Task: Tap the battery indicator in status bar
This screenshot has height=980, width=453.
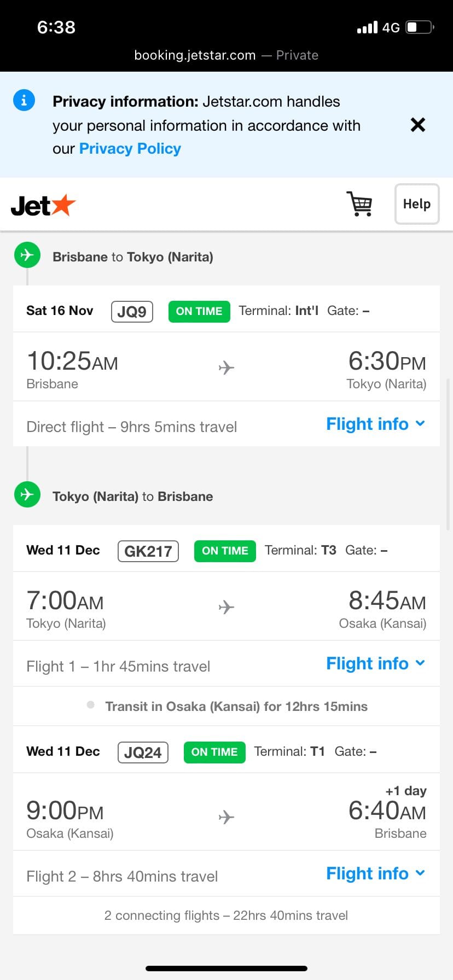Action: pyautogui.click(x=420, y=27)
